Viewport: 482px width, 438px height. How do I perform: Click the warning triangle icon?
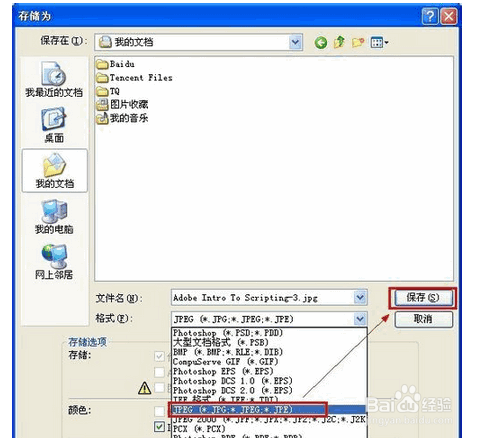click(145, 388)
